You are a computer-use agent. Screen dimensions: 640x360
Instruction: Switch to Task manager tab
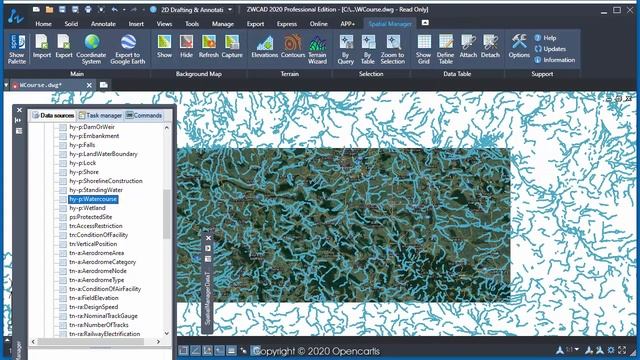pyautogui.click(x=100, y=116)
